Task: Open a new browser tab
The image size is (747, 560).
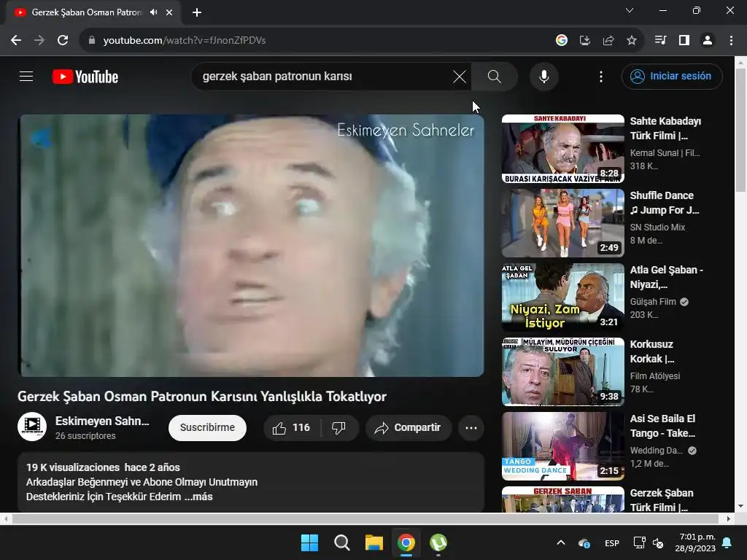Action: 197,12
